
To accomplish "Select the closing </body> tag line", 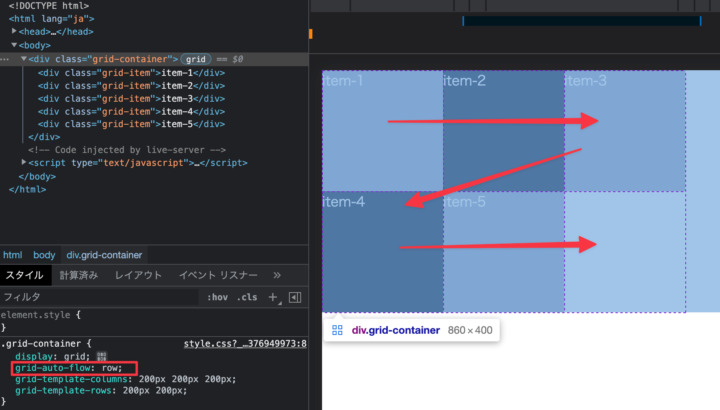I will point(37,176).
